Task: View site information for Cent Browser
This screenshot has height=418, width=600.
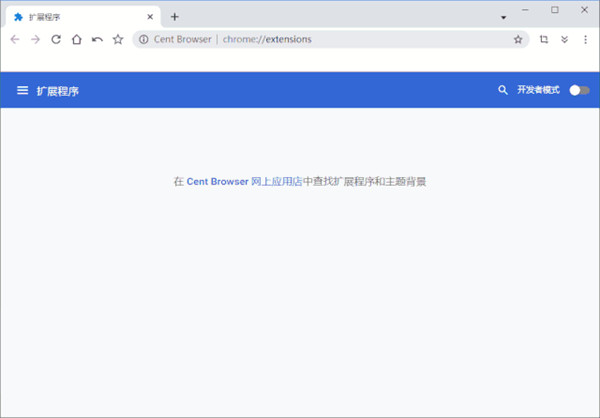Action: point(144,39)
